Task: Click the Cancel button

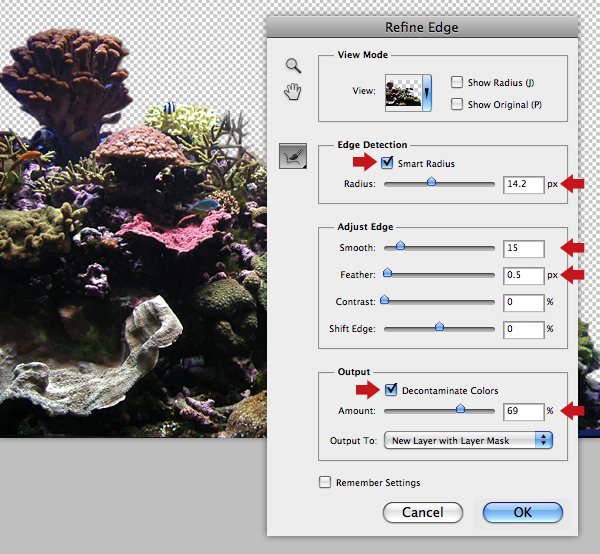Action: coord(423,512)
